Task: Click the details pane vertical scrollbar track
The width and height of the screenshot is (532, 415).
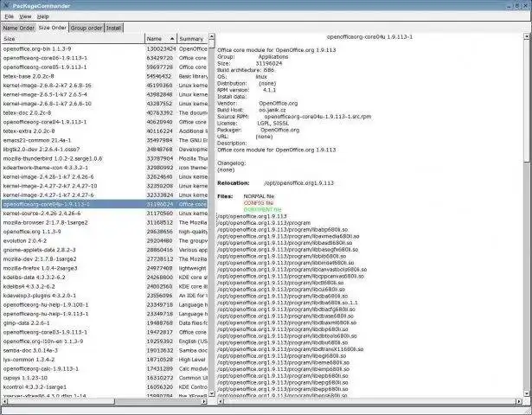Action: click(x=528, y=278)
